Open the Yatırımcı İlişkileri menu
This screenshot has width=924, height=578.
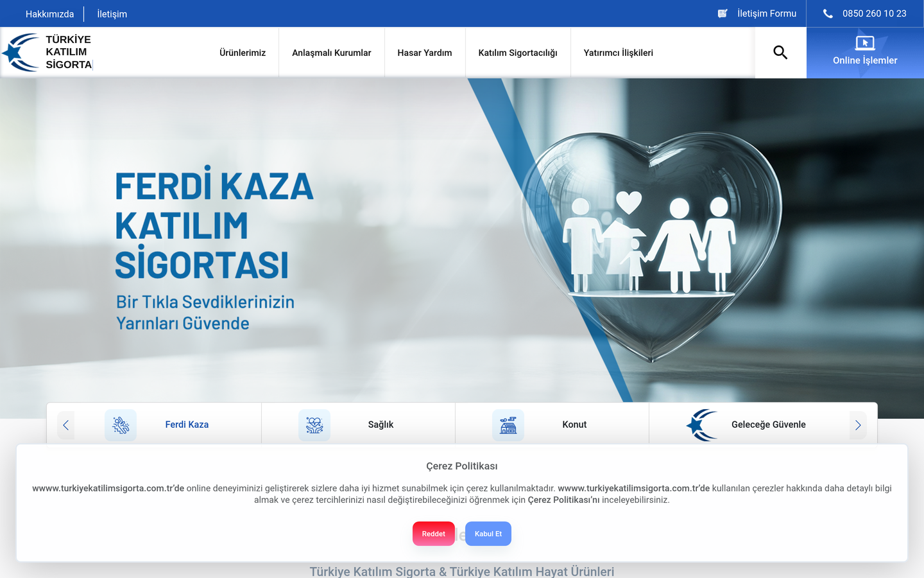point(619,53)
